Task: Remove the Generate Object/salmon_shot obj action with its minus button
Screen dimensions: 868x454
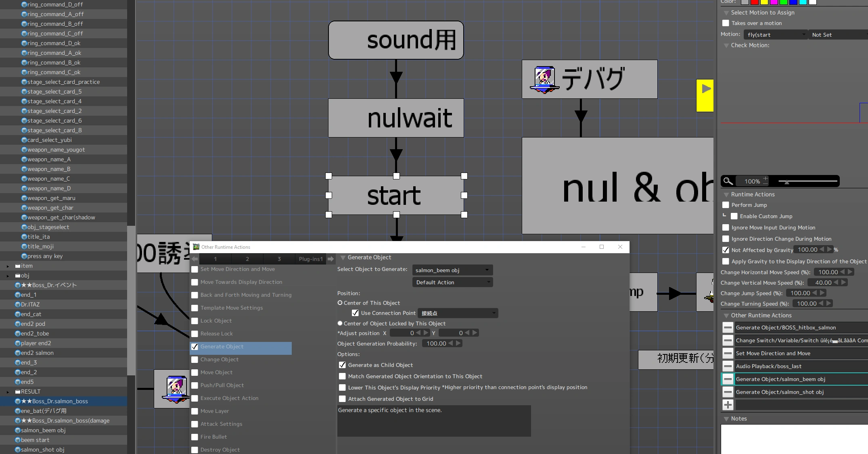Action: click(728, 392)
